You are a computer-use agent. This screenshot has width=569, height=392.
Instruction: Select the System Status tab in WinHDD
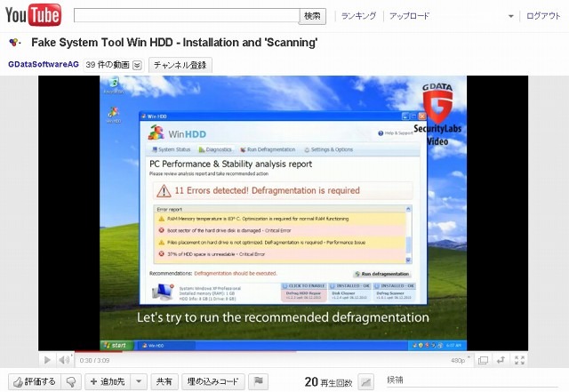(172, 149)
